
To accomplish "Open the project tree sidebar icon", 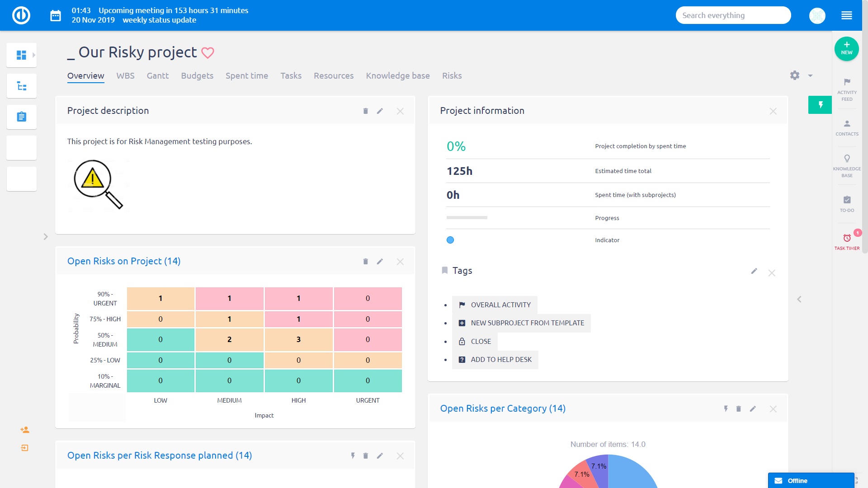I will (x=21, y=86).
